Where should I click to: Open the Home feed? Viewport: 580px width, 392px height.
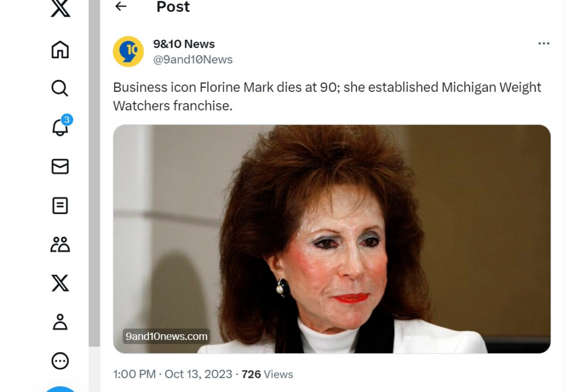point(59,49)
